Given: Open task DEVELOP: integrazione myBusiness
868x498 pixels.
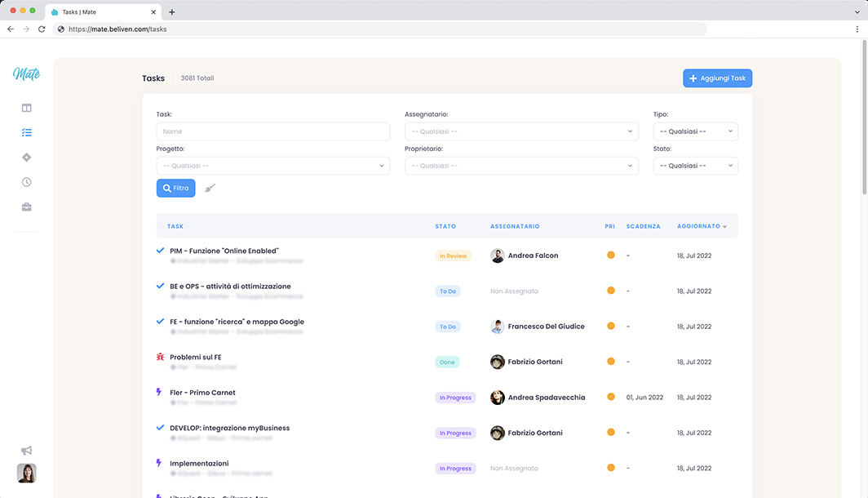Looking at the screenshot, I should 230,429.
